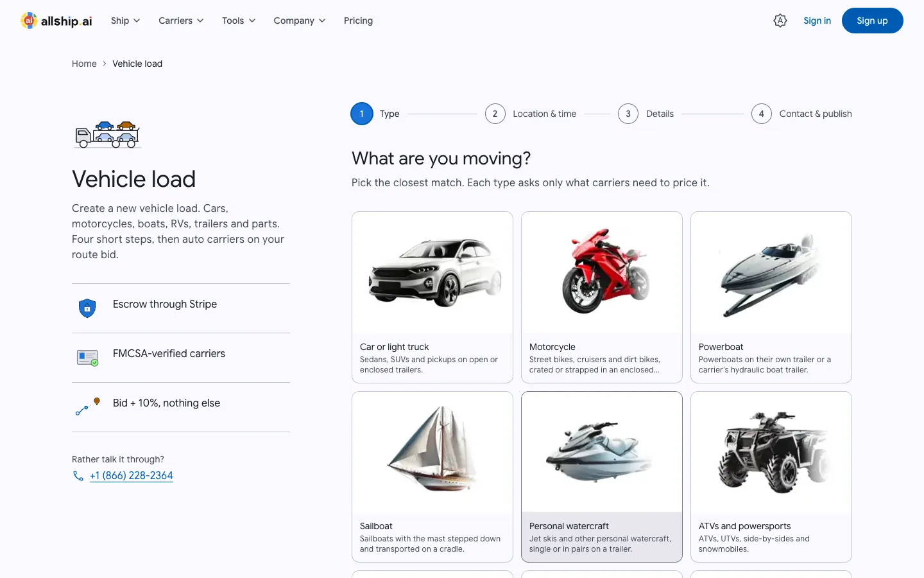Click the Sign in link
This screenshot has height=578, width=924.
pyautogui.click(x=817, y=21)
